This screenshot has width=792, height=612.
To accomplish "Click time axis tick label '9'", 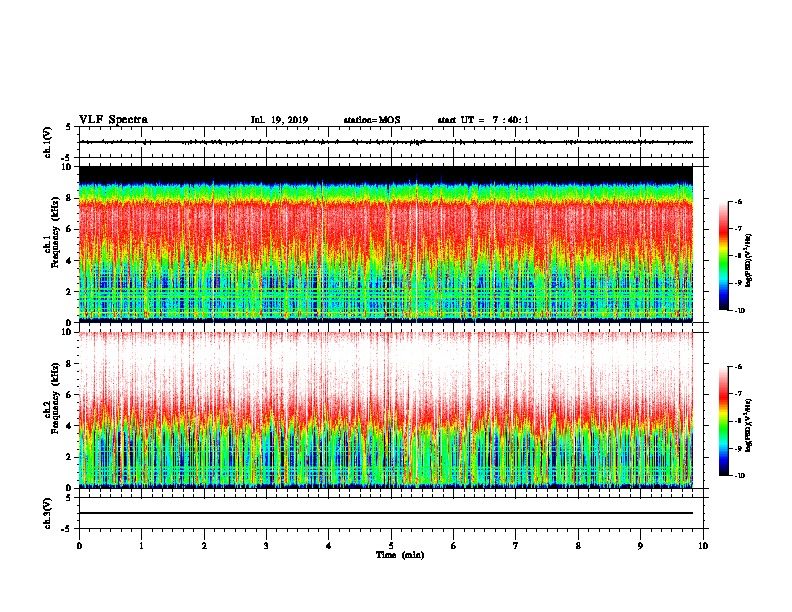I will pos(640,546).
